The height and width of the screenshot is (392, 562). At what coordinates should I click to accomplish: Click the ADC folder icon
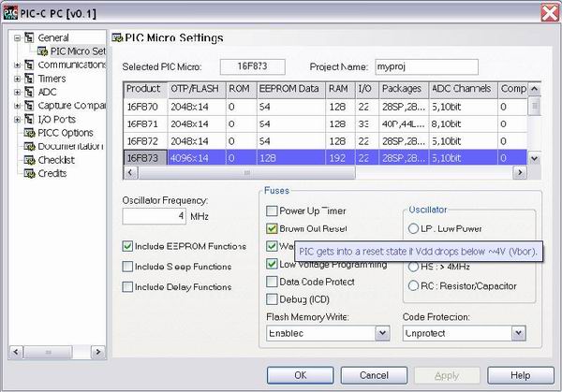[x=29, y=92]
